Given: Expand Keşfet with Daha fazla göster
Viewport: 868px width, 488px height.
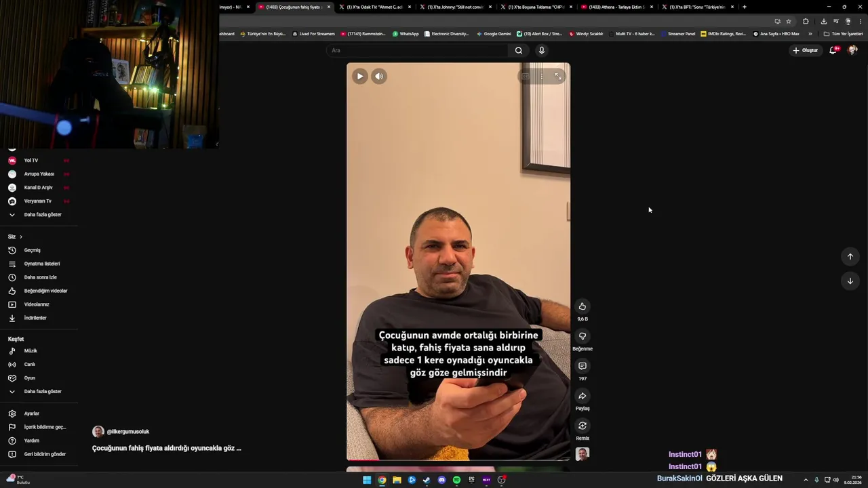Looking at the screenshot, I should (39, 392).
